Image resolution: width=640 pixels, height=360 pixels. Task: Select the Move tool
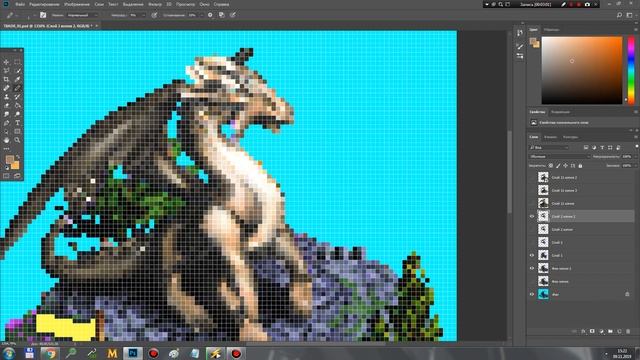point(6,62)
